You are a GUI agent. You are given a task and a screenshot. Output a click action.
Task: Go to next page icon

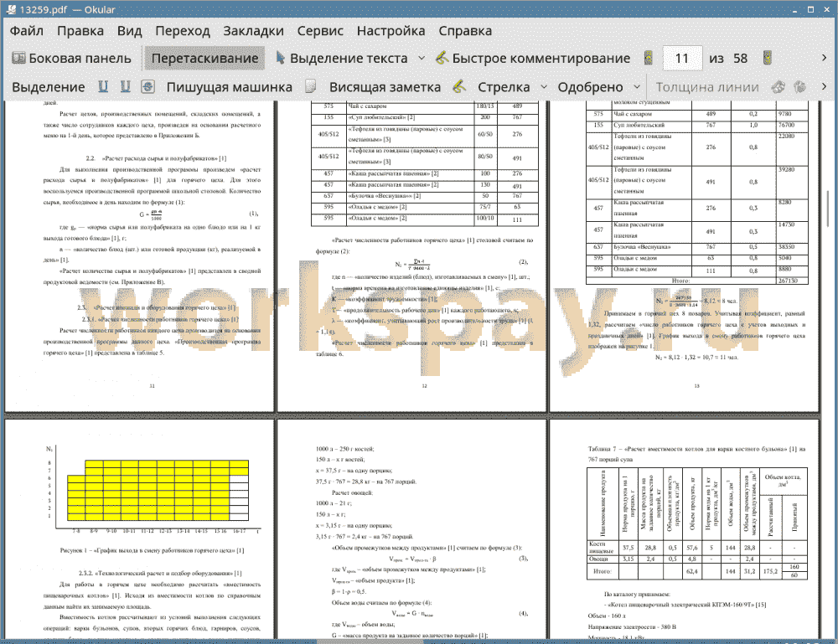coord(768,58)
